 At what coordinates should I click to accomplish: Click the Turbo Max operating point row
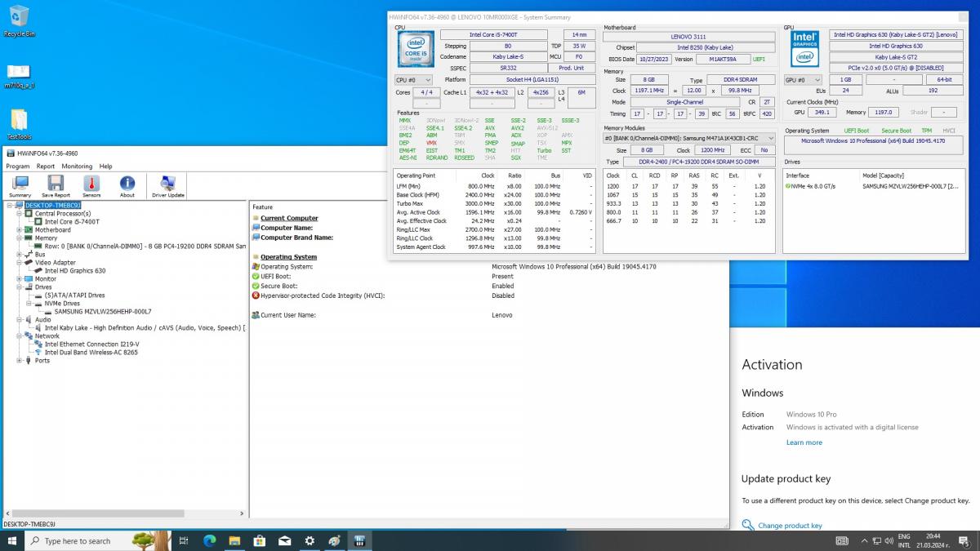click(495, 203)
